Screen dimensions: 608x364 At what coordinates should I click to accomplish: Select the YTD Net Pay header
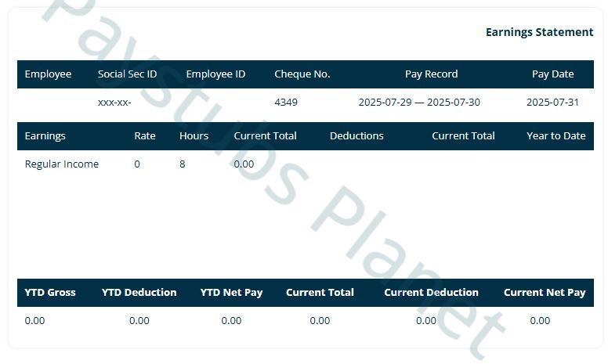pyautogui.click(x=231, y=292)
